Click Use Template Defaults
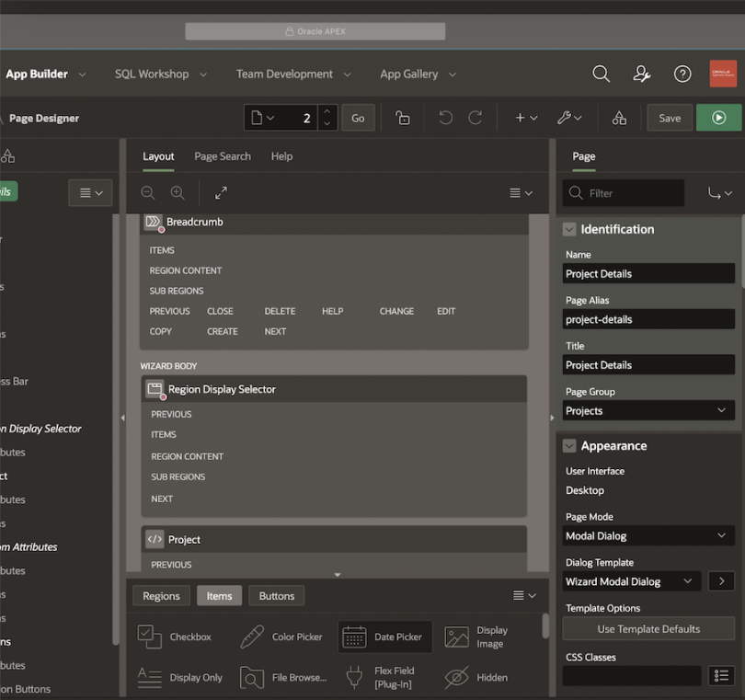Screen dimensions: 745x700 click(648, 628)
